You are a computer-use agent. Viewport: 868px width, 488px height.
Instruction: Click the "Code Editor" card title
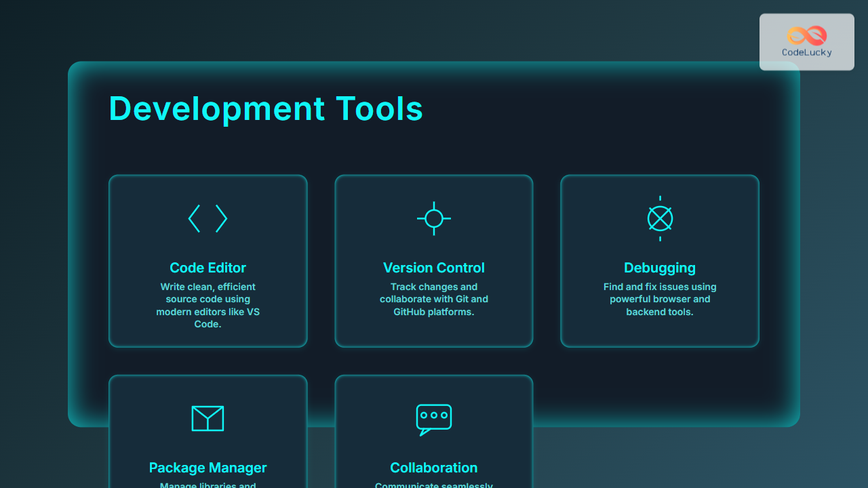[208, 268]
